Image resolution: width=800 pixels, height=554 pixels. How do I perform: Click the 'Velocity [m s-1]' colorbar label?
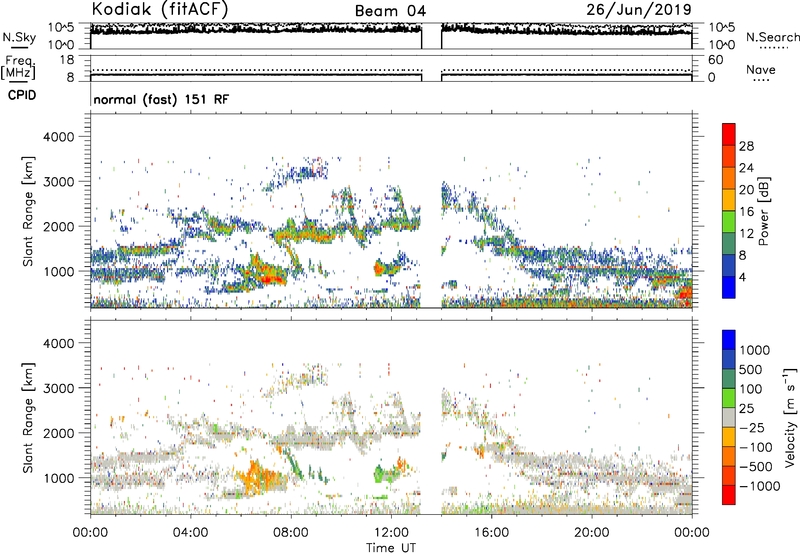tap(790, 417)
